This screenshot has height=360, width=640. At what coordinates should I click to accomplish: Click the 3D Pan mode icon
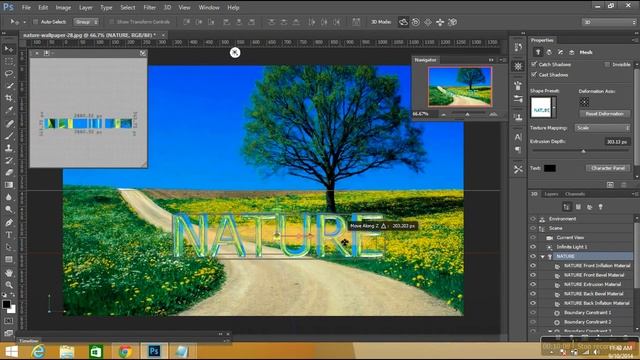click(x=428, y=22)
